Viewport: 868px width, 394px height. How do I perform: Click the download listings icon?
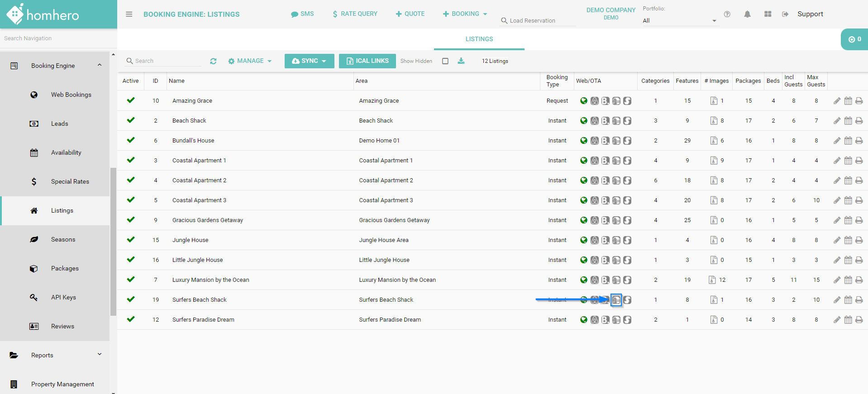click(x=461, y=61)
